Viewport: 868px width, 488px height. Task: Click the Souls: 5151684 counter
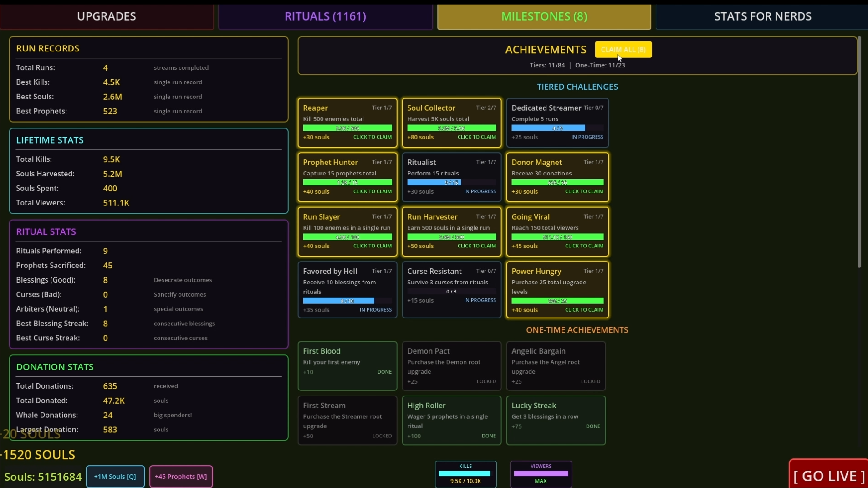43,477
